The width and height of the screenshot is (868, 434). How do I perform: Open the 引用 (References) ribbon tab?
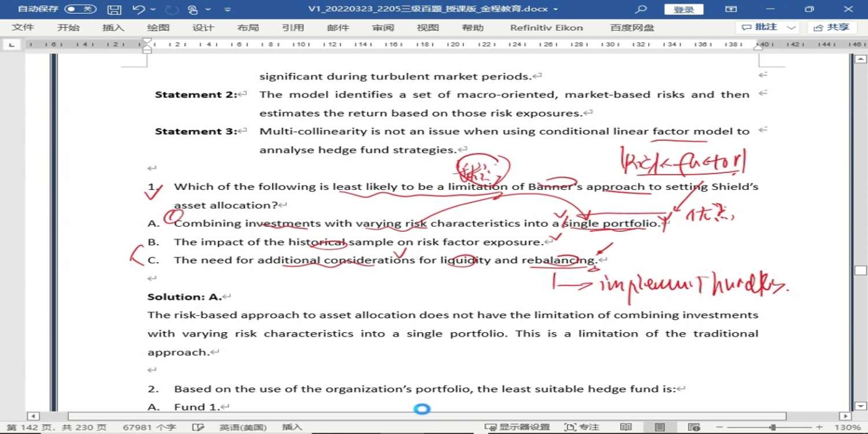(293, 28)
